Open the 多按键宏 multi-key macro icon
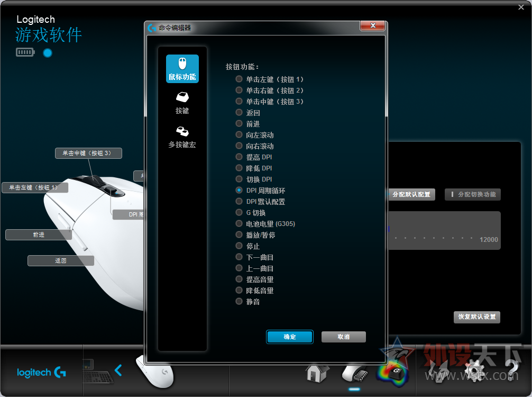This screenshot has height=397, width=532. [182, 137]
